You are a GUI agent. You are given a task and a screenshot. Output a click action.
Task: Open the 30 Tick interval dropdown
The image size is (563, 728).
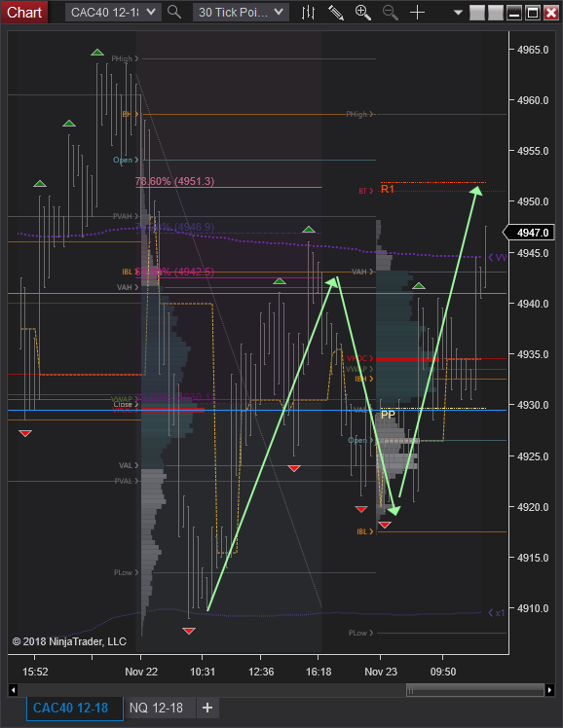[x=241, y=12]
